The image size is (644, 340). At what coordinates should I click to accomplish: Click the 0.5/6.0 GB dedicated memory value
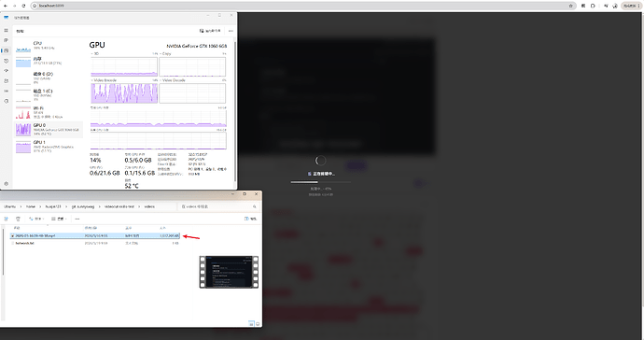pyautogui.click(x=138, y=161)
